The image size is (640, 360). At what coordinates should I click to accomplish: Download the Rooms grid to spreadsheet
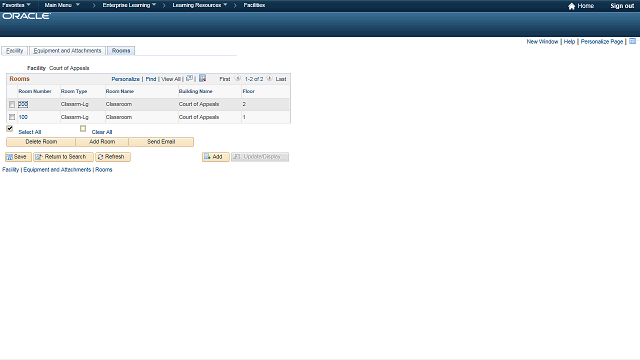click(x=202, y=78)
